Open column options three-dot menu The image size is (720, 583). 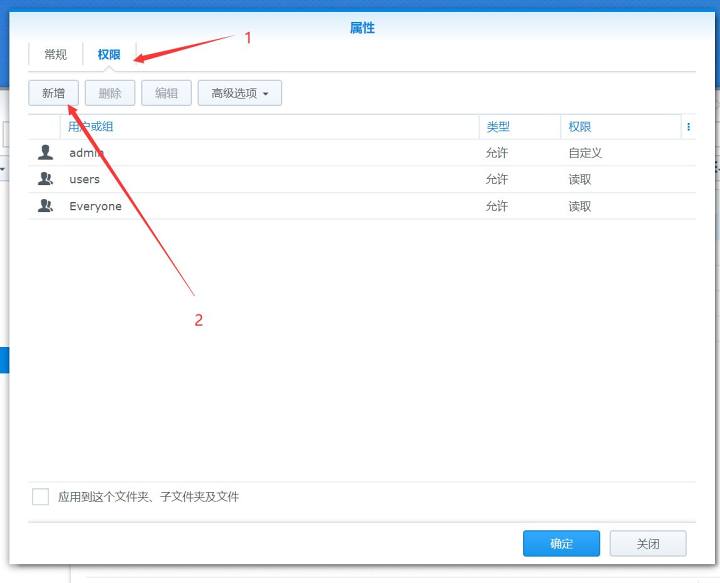click(x=688, y=127)
